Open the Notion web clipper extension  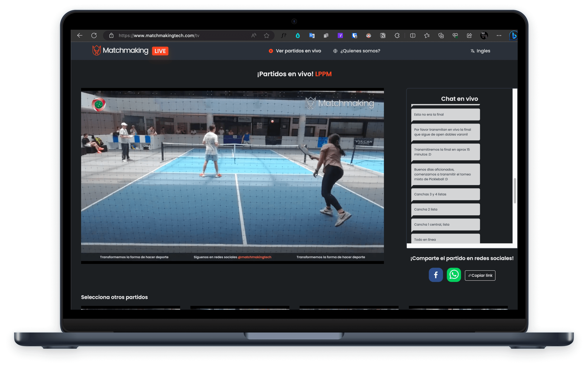tap(383, 35)
